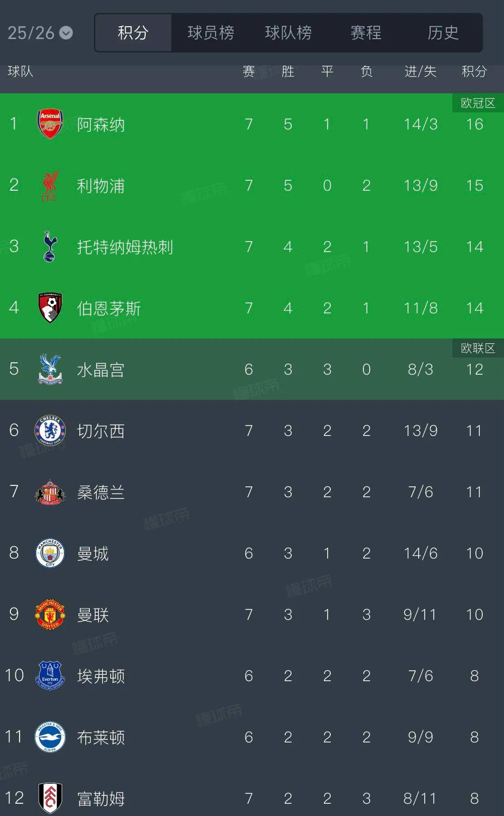
Task: Switch to the 球员榜 tab
Action: (x=210, y=33)
